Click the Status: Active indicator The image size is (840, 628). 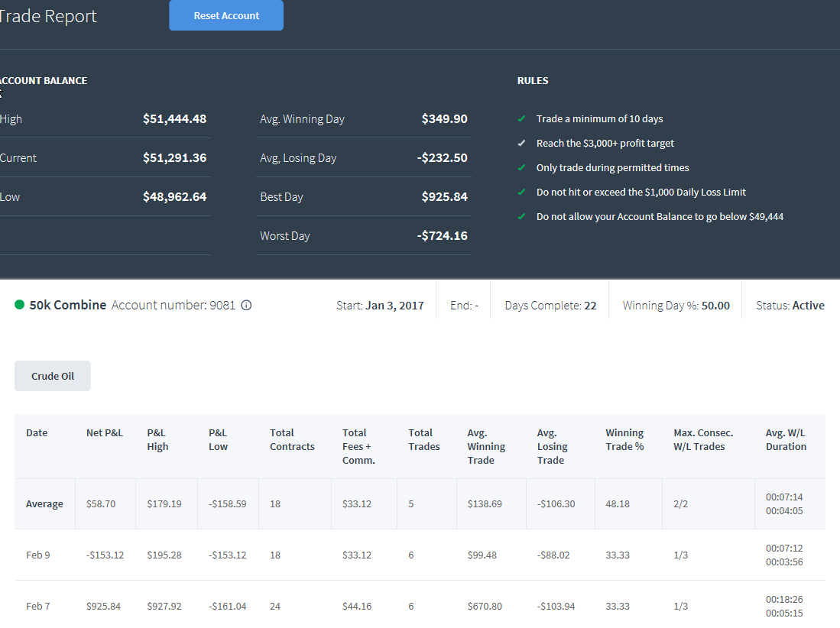790,305
